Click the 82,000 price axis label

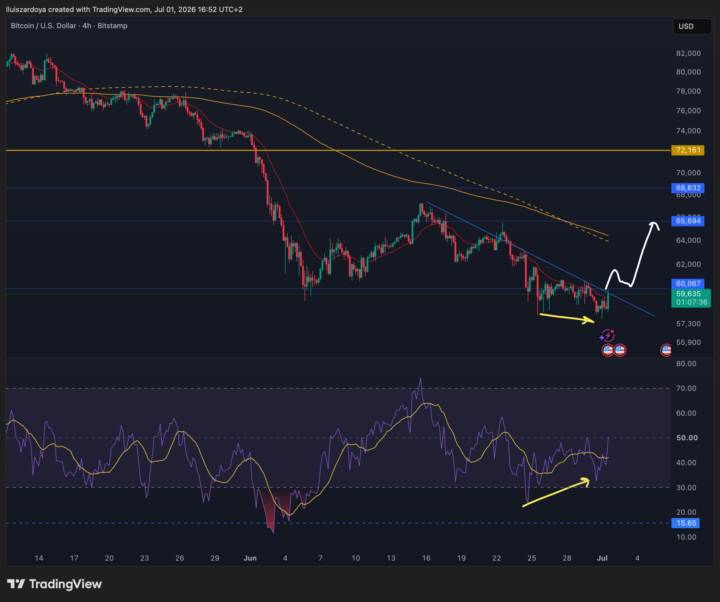pyautogui.click(x=688, y=53)
